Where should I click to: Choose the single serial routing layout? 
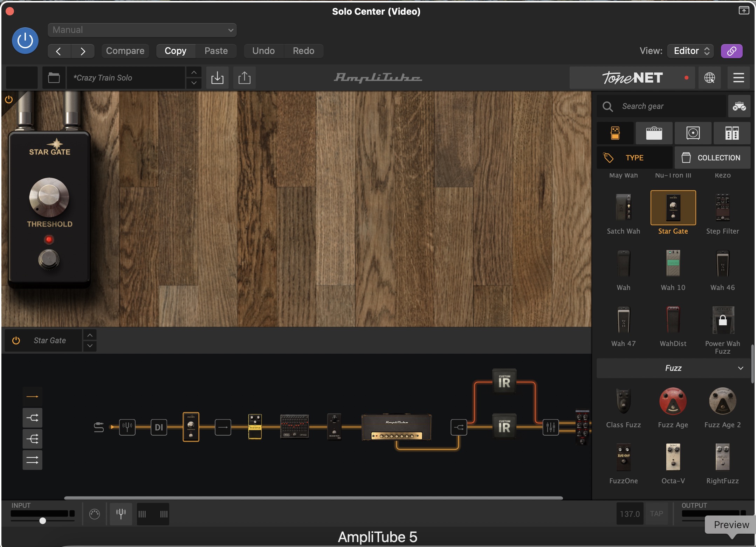point(33,396)
